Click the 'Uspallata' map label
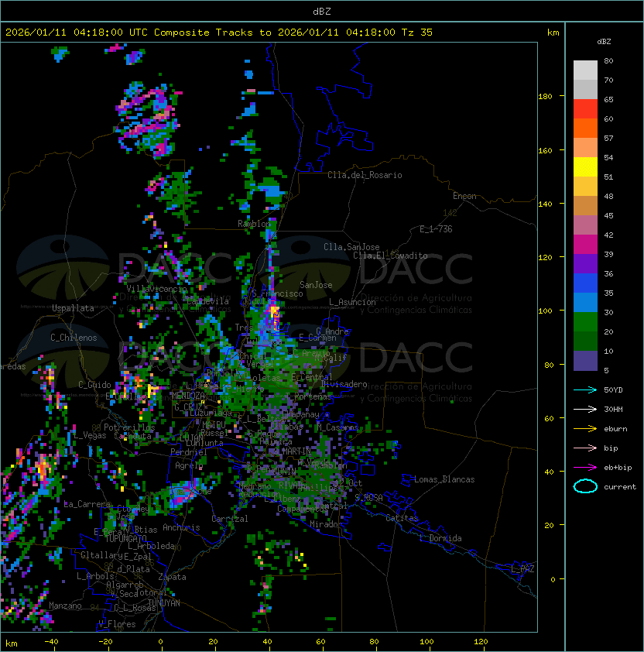This screenshot has width=644, height=652. pyautogui.click(x=73, y=308)
